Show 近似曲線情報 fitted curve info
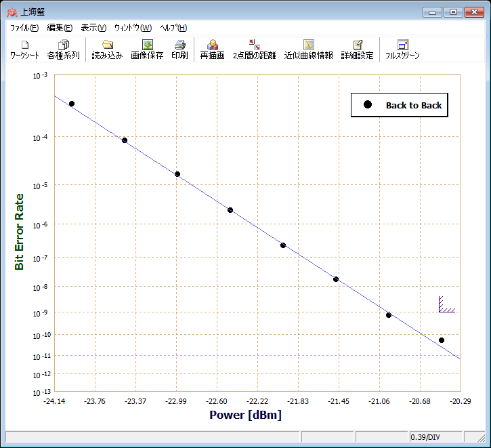Image resolution: width=491 pixels, height=448 pixels. 308,49
